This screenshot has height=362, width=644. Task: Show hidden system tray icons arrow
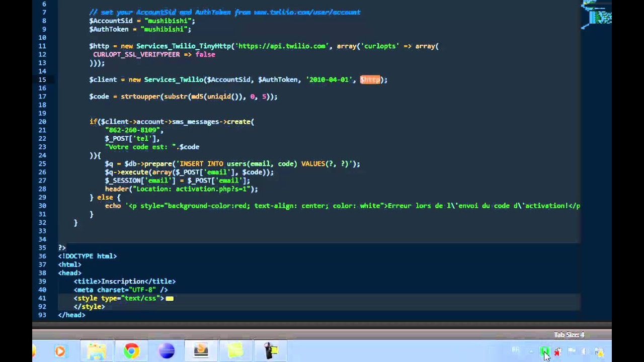click(x=531, y=351)
